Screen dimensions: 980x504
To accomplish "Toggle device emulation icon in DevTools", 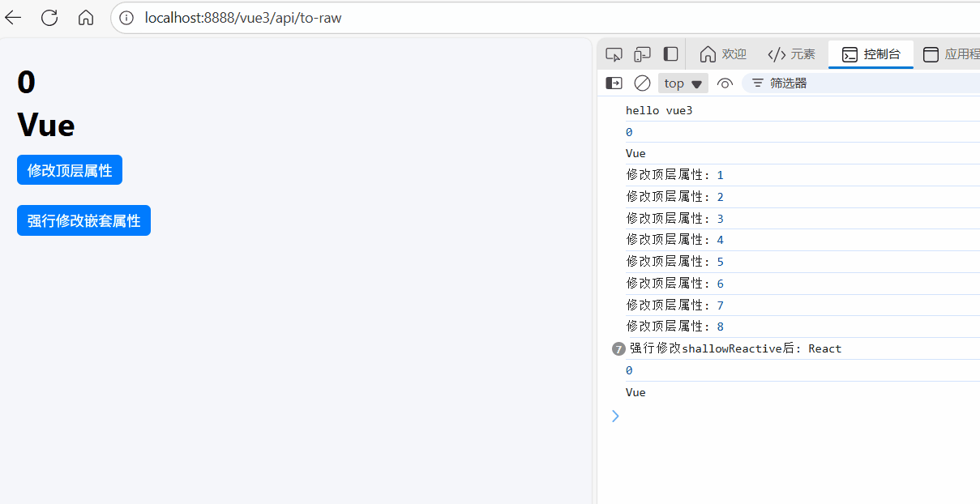I will (642, 54).
